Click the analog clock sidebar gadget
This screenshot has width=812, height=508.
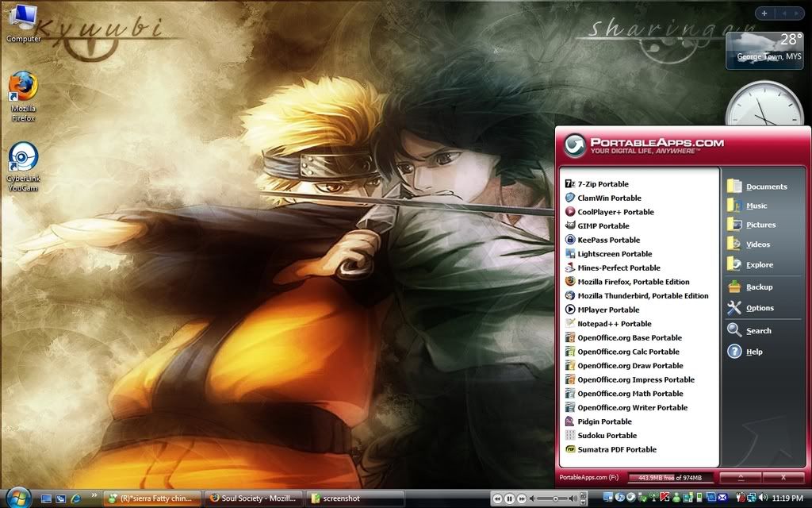pyautogui.click(x=764, y=104)
